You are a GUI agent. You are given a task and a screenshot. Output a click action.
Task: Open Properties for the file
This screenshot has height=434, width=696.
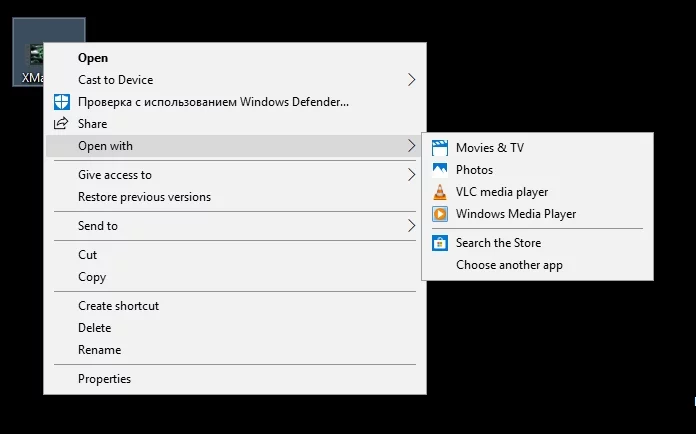pos(104,379)
